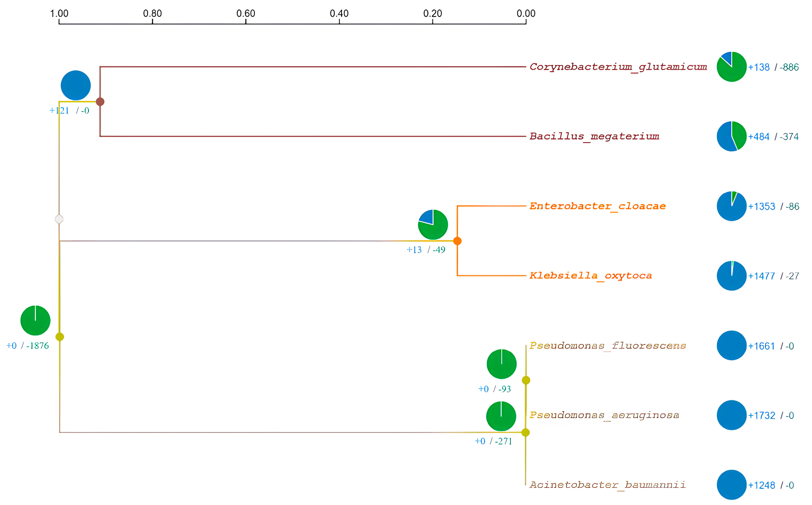Screen dimensions: 812x505
Task: Click the +1661 / -0 gain-loss text
Action: [771, 346]
